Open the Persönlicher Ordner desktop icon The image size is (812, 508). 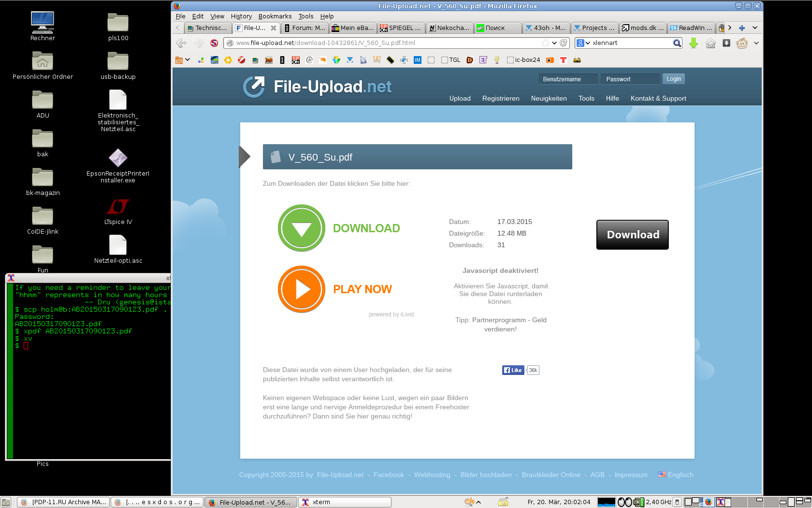coord(43,65)
